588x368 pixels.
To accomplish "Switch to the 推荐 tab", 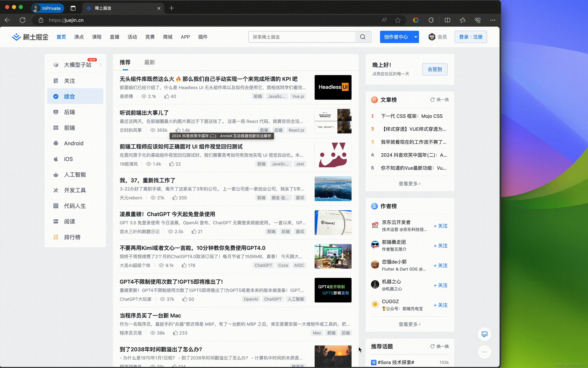I will [x=125, y=62].
